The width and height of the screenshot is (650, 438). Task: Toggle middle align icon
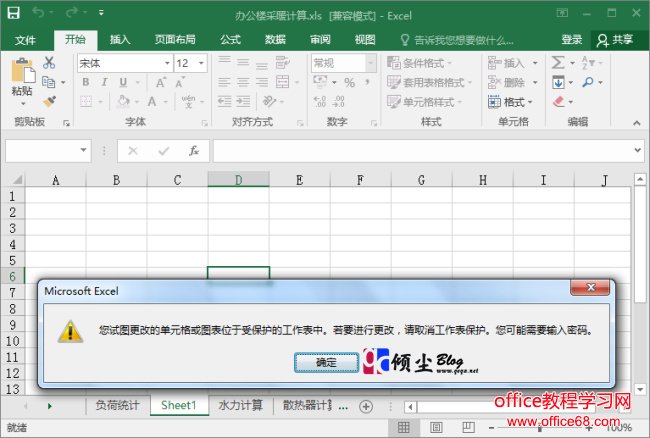pos(243,63)
